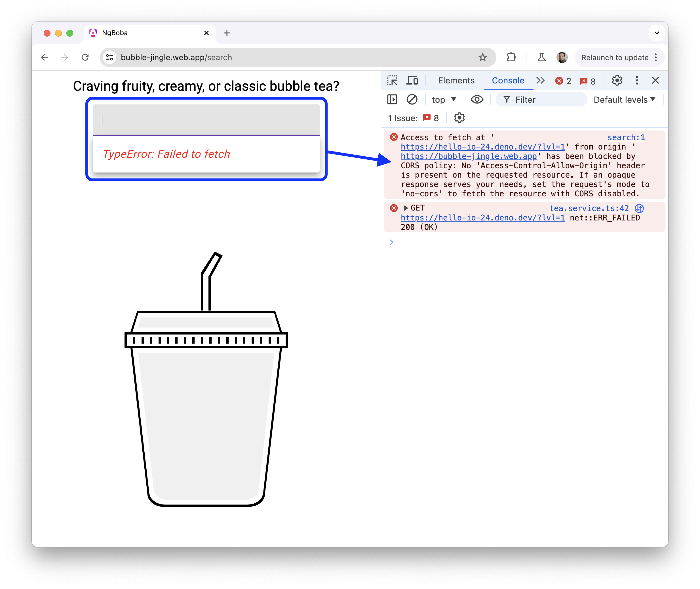Image resolution: width=700 pixels, height=589 pixels.
Task: Click the Elements tab in DevTools
Action: coord(456,81)
